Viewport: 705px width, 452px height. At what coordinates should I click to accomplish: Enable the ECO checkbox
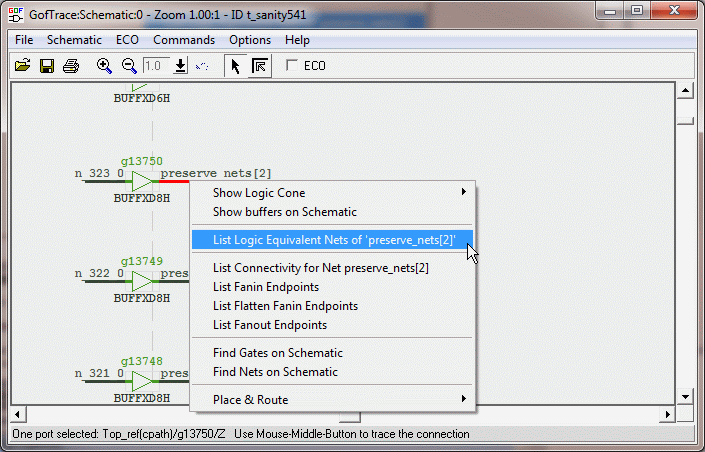(x=292, y=65)
